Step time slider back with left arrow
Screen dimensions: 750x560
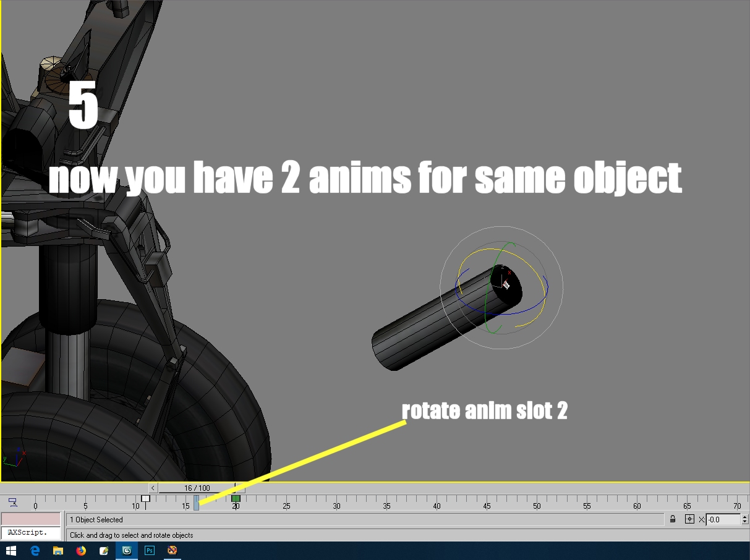click(x=153, y=488)
